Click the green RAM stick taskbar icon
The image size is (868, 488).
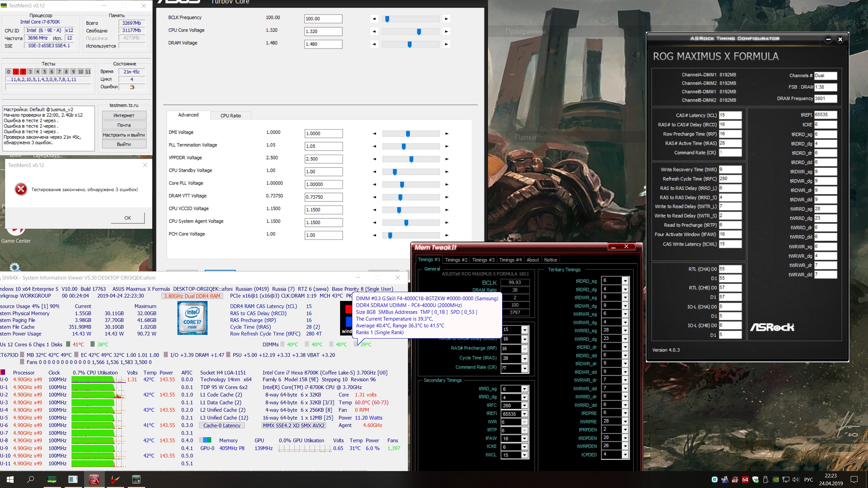(52, 479)
